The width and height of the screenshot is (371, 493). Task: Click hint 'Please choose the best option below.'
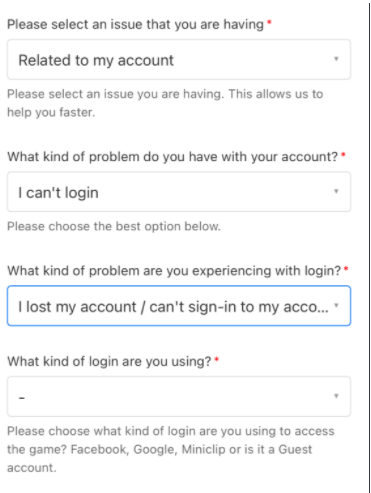pyautogui.click(x=114, y=226)
